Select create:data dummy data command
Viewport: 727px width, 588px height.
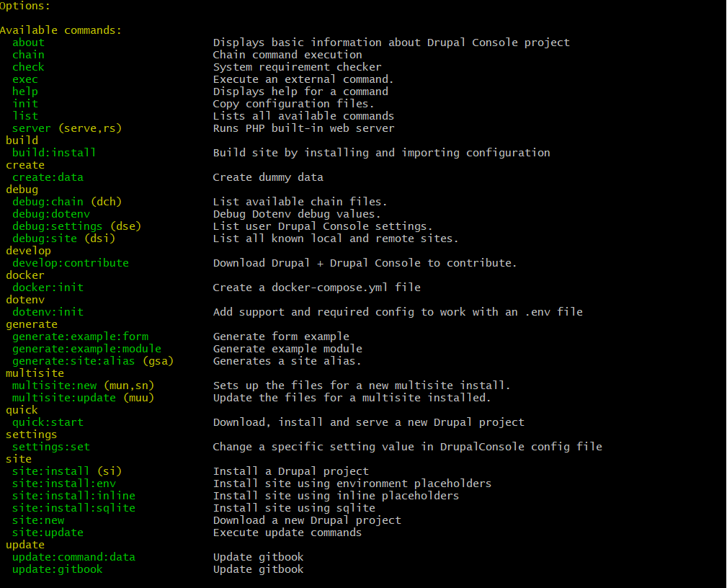point(48,177)
